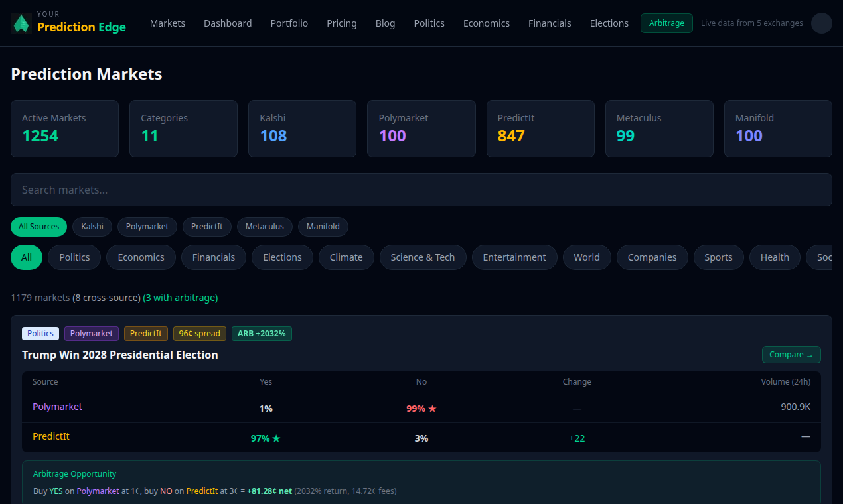Image resolution: width=843 pixels, height=504 pixels.
Task: Click the Kalshi 108 stat card
Action: tap(302, 129)
